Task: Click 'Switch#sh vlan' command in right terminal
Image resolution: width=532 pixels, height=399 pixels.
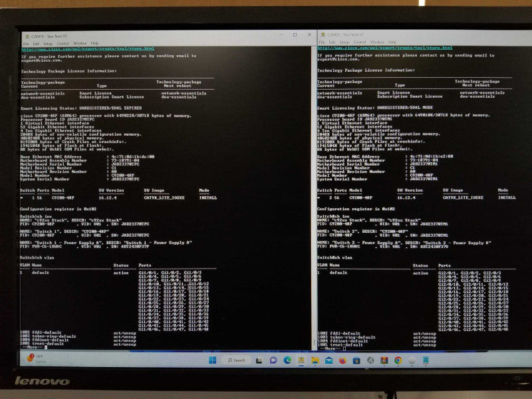Action: click(x=334, y=258)
